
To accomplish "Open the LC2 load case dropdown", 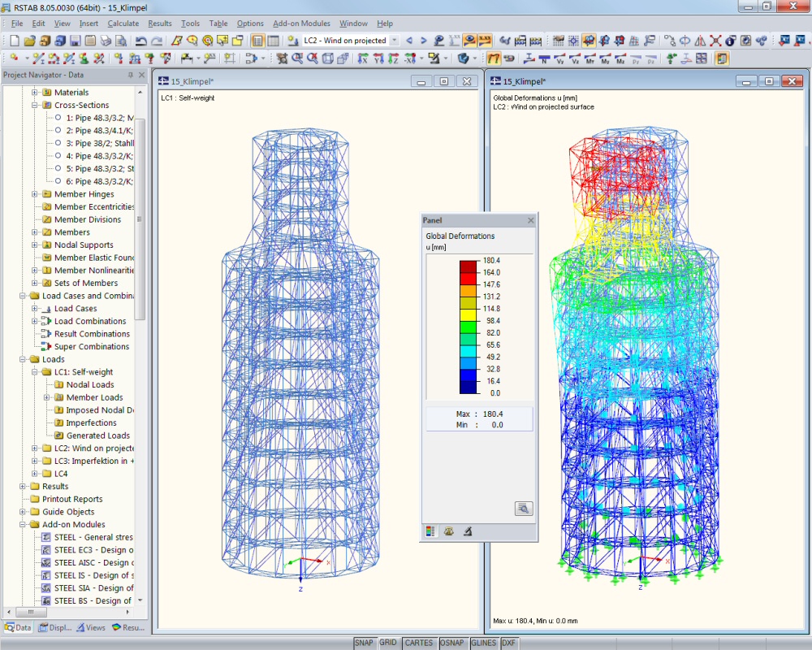I will [394, 41].
